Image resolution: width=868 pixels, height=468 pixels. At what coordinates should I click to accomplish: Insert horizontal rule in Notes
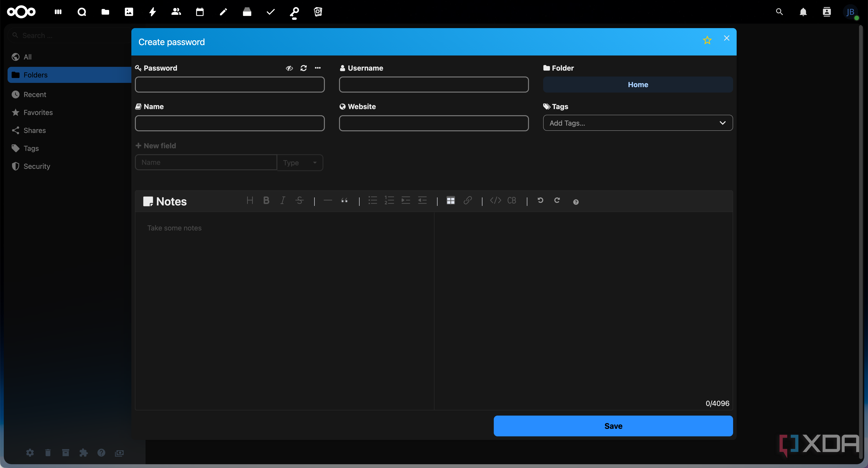327,201
